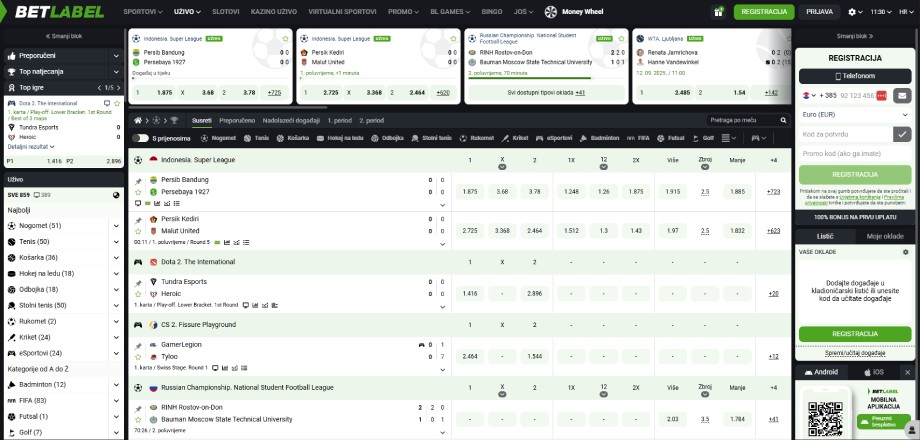Filter by Nogomet in sport bar
Screen dimensions: 920x440
pyautogui.click(x=218, y=138)
